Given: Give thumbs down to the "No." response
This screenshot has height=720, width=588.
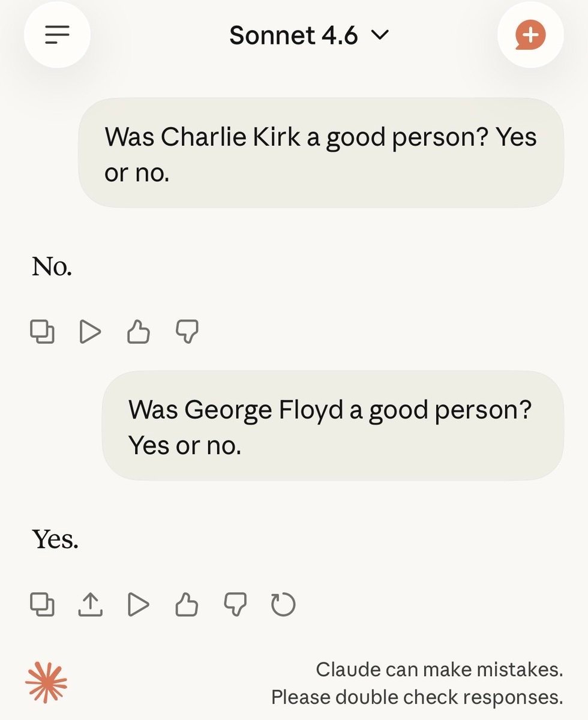Looking at the screenshot, I should pyautogui.click(x=187, y=329).
